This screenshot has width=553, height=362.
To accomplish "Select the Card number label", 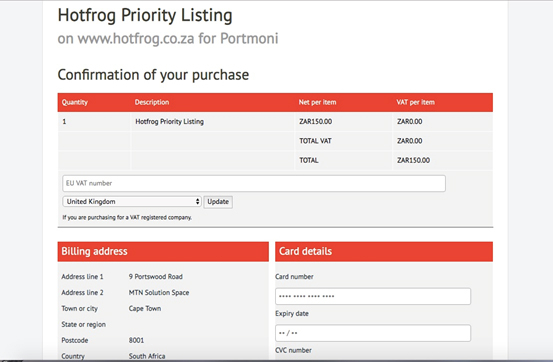I will (294, 277).
